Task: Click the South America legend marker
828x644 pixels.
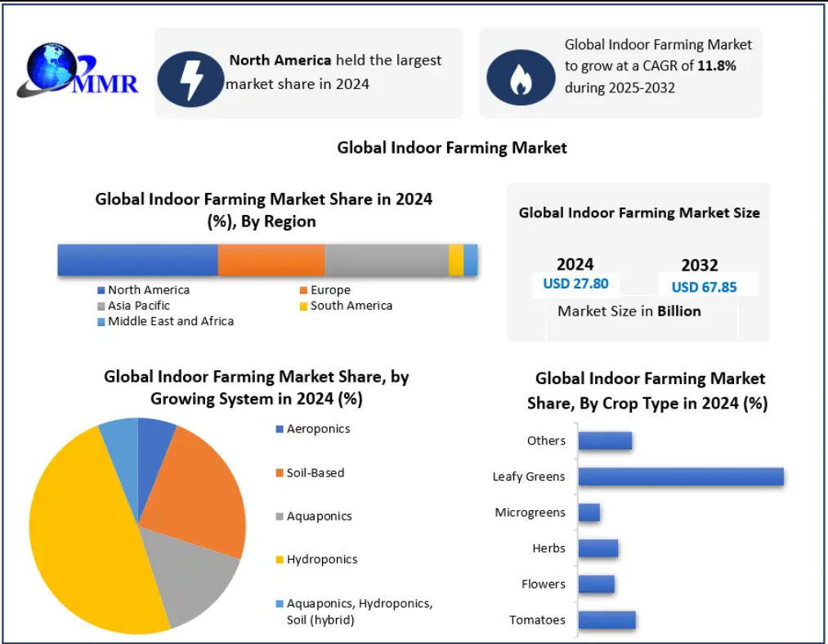Action: 303,306
